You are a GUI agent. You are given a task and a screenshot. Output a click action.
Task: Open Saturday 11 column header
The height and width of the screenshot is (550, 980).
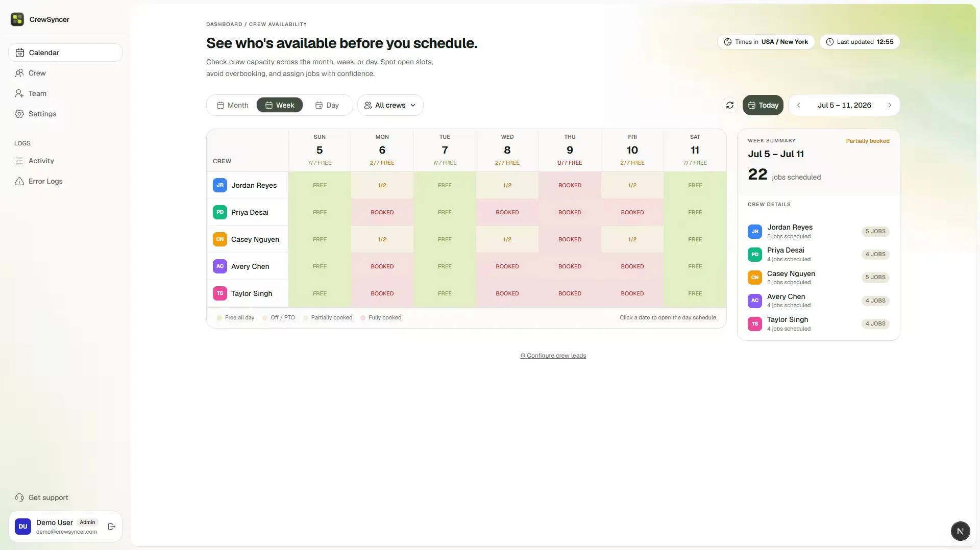695,151
